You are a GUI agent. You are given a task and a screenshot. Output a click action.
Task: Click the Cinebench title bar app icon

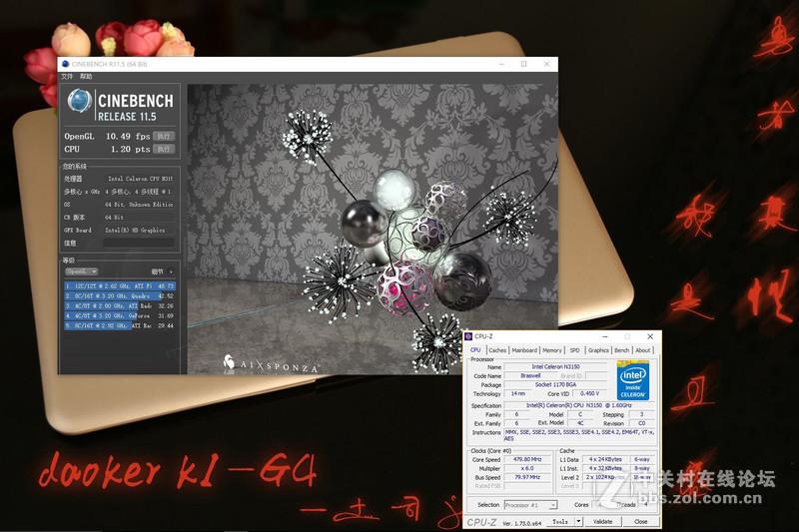(x=66, y=64)
